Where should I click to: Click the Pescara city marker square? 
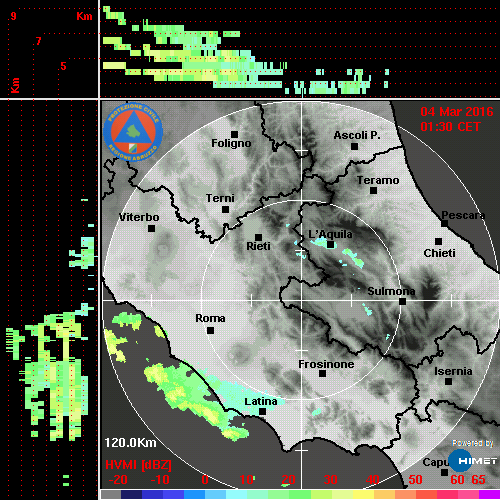point(444,224)
